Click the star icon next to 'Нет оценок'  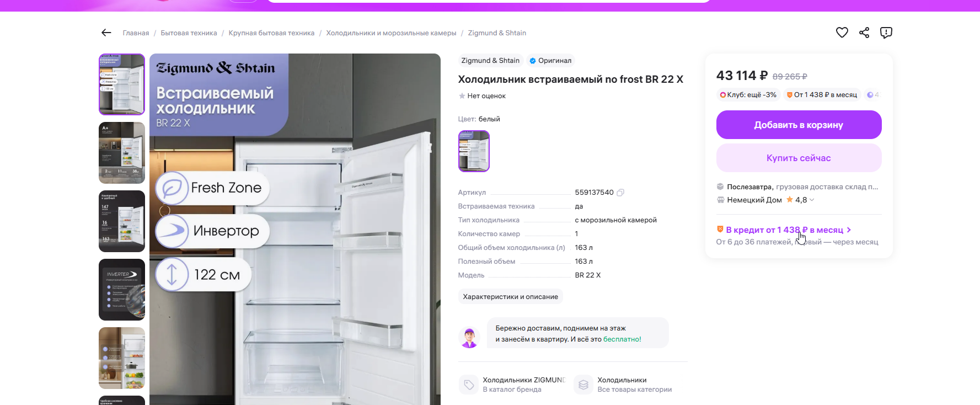point(462,96)
